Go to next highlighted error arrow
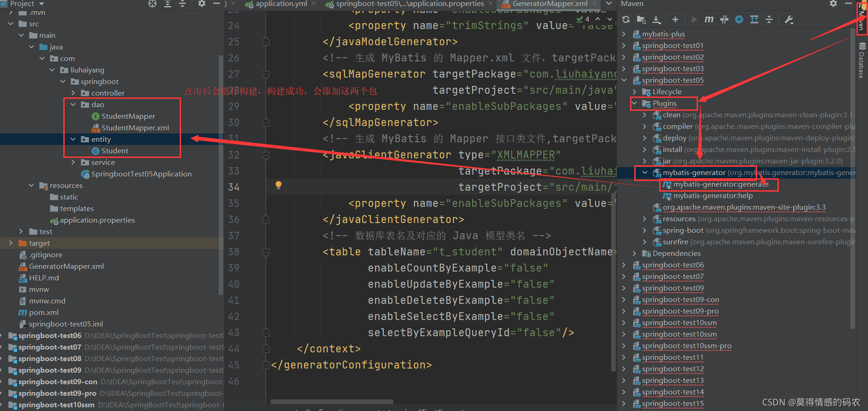 click(609, 19)
